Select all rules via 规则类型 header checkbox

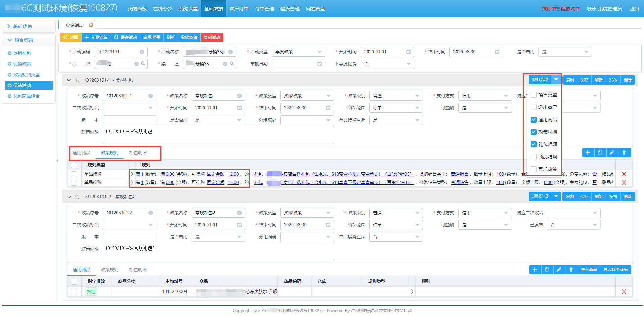pos(74,165)
